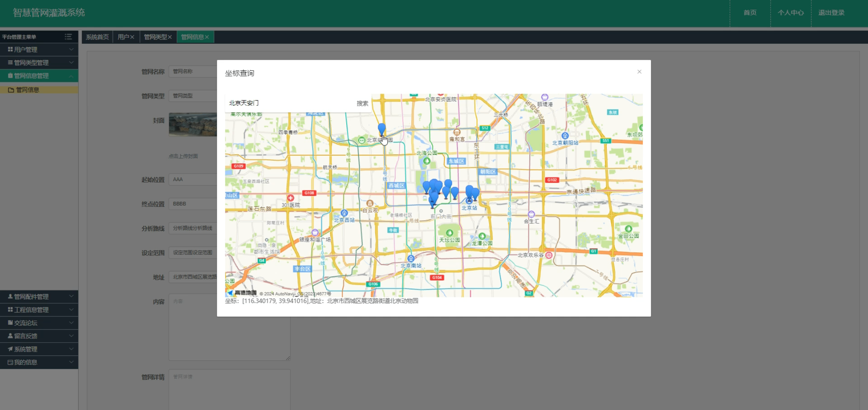Screen dimensions: 868x410
Task: Close the 用户 tab with its X
Action: point(132,37)
